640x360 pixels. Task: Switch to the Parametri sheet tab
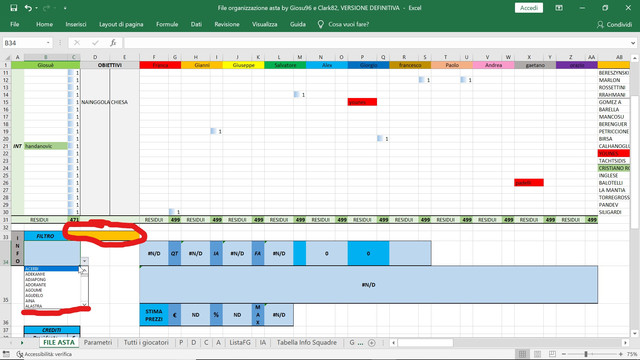point(98,342)
